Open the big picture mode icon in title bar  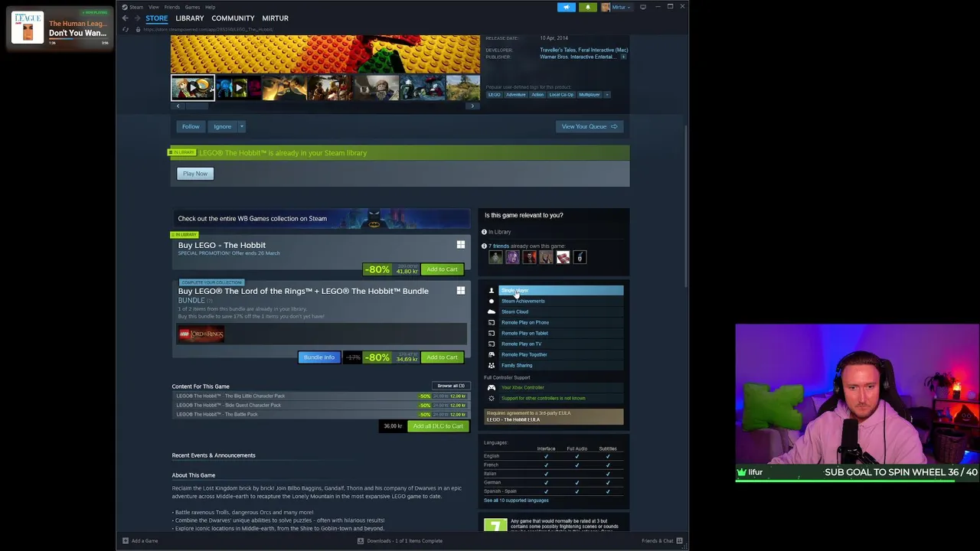point(642,7)
